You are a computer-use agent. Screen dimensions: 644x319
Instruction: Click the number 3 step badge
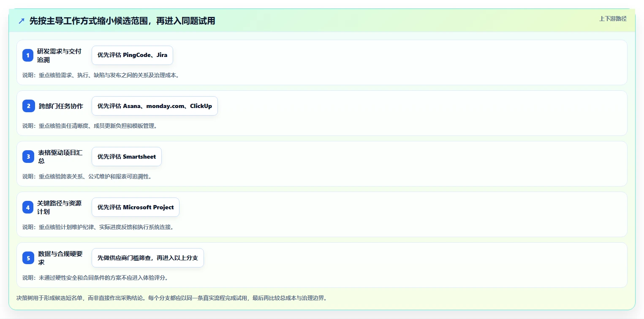point(28,157)
